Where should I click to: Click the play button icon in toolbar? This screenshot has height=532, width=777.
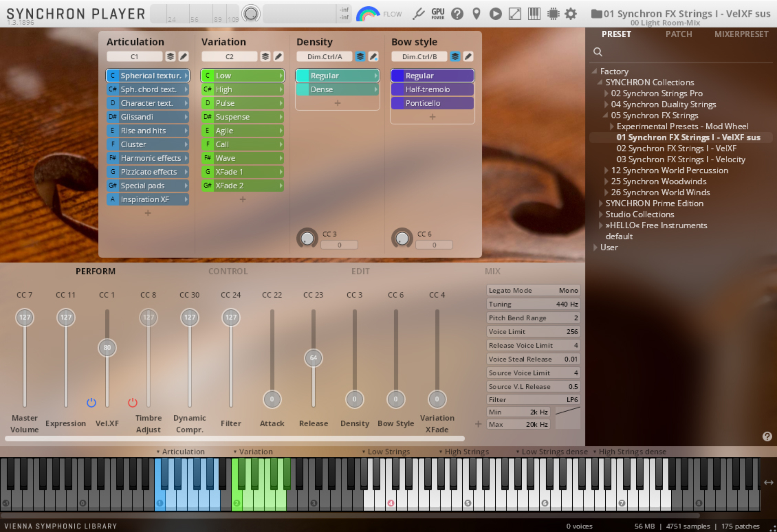tap(495, 14)
